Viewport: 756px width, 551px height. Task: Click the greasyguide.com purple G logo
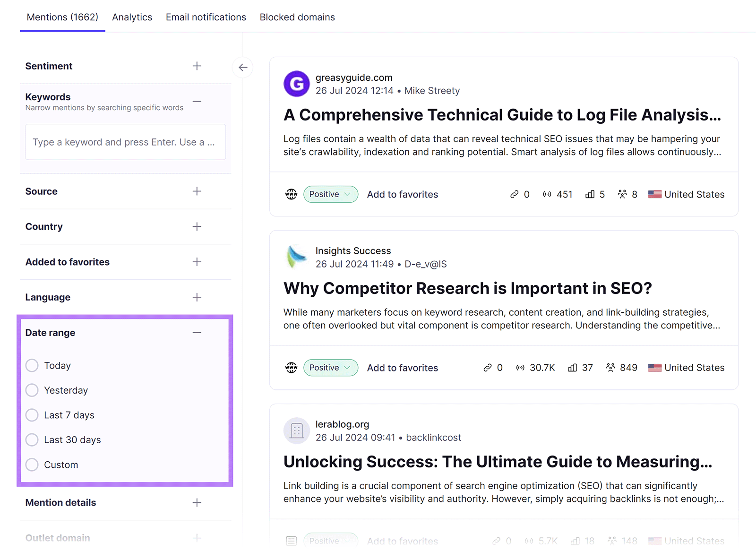pos(296,84)
